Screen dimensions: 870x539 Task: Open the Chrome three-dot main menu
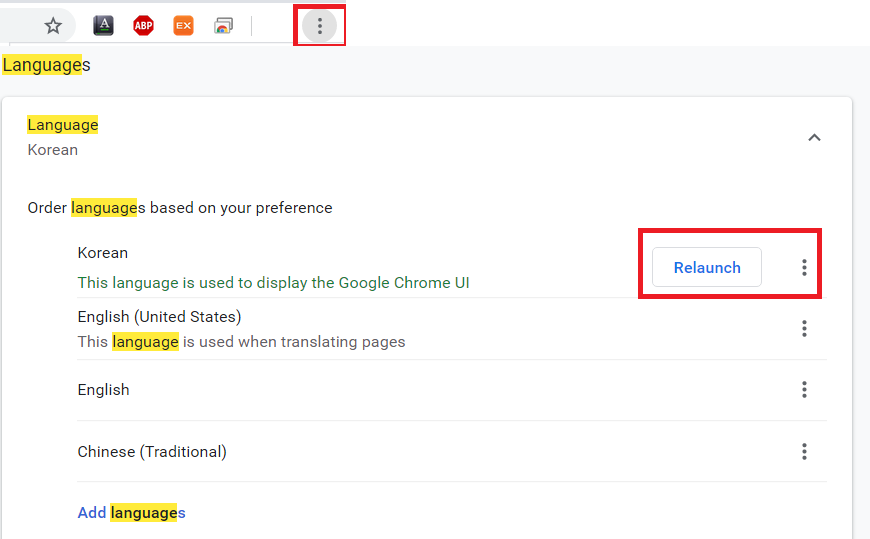tap(320, 26)
